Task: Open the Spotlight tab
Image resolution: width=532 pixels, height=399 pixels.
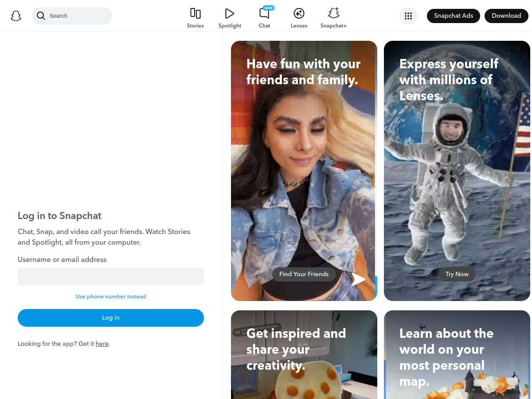Action: click(230, 18)
